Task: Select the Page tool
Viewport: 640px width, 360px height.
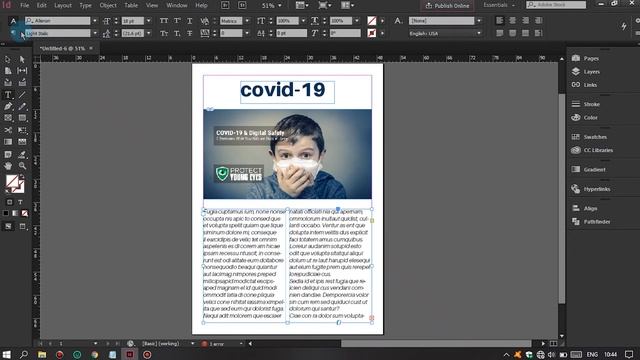Action: tap(8, 71)
